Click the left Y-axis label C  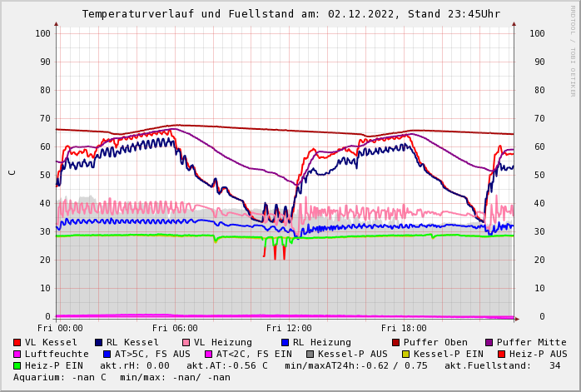pyautogui.click(x=12, y=172)
